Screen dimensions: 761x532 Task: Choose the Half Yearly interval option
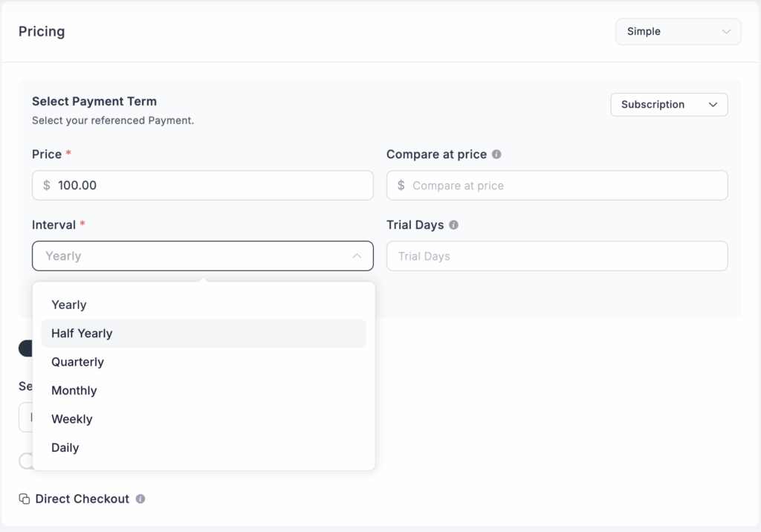[82, 334]
